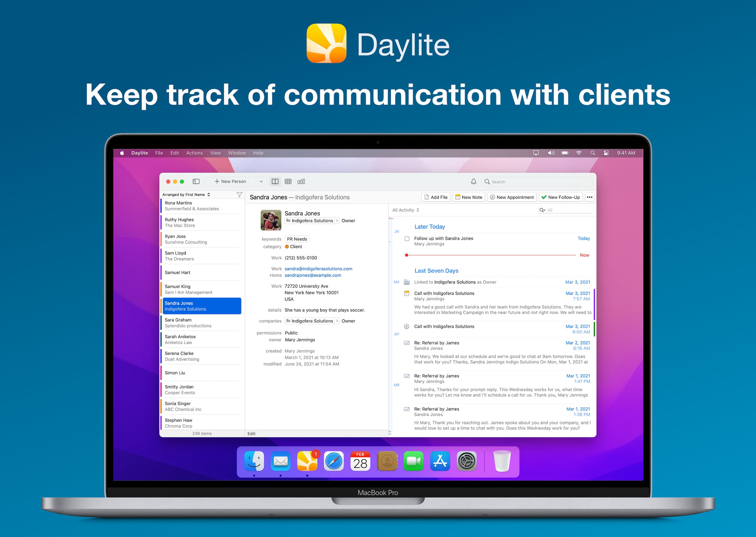Open the View menu

pos(215,153)
